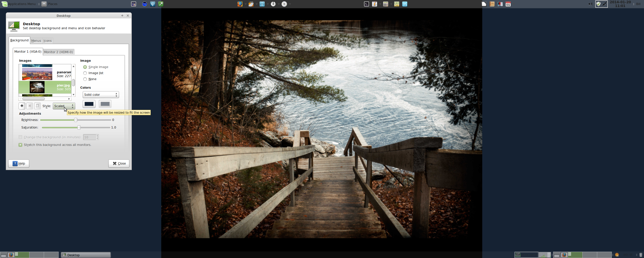The image size is (644, 258).
Task: Add an image to the list
Action: pos(22,106)
